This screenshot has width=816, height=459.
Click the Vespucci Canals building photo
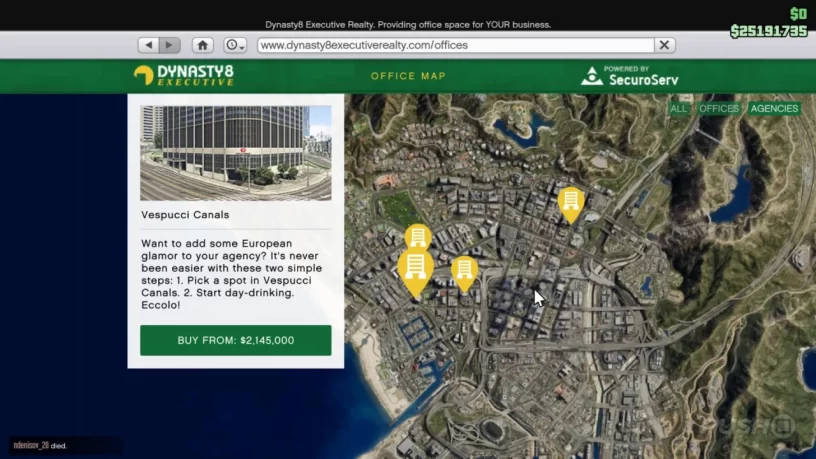click(235, 153)
